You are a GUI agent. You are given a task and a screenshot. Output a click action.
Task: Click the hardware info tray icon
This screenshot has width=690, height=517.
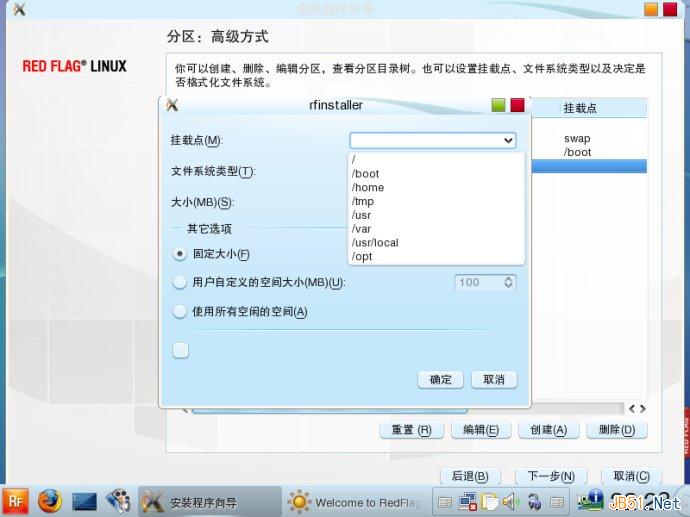[591, 501]
